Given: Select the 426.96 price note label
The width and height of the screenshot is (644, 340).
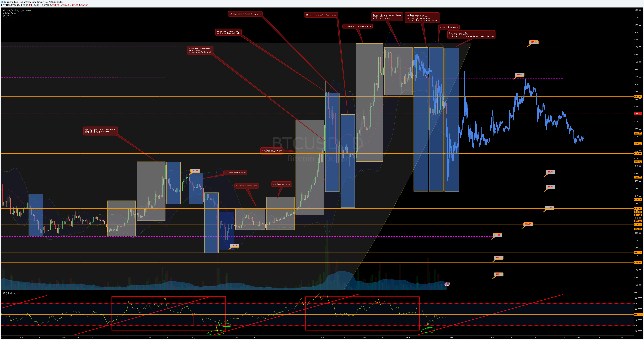Looking at the screenshot, I should click(x=519, y=75).
